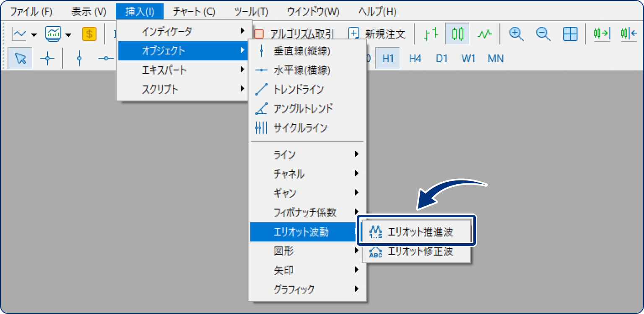
Task: Open the ウインドウ(W) menu
Action: coord(313,12)
